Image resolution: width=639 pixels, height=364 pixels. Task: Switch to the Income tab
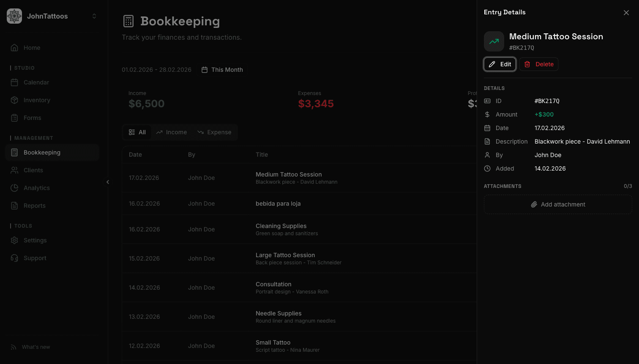[x=171, y=132]
